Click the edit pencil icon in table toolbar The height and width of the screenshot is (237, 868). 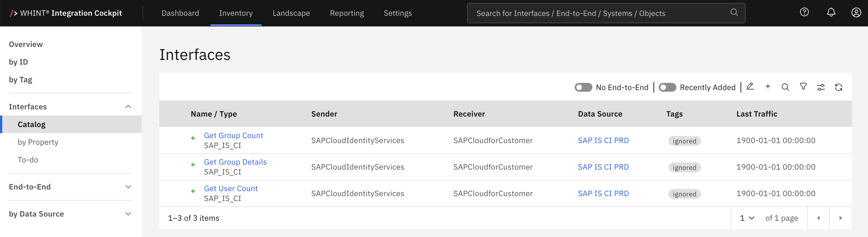(x=750, y=87)
